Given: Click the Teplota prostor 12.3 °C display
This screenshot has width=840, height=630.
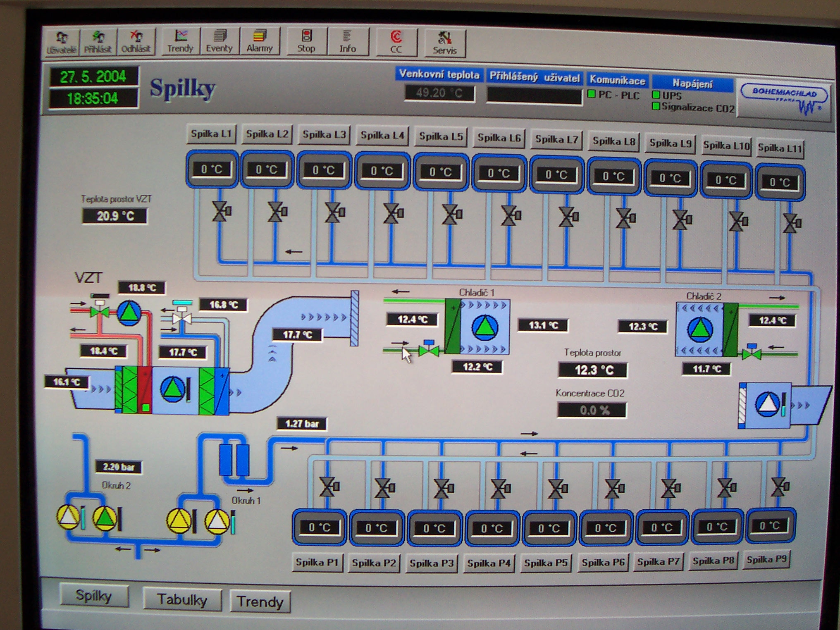Looking at the screenshot, I should pos(593,370).
